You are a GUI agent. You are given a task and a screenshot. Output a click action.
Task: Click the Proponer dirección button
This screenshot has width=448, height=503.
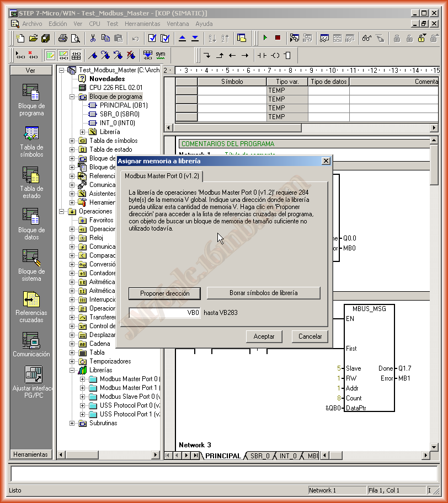tap(164, 293)
